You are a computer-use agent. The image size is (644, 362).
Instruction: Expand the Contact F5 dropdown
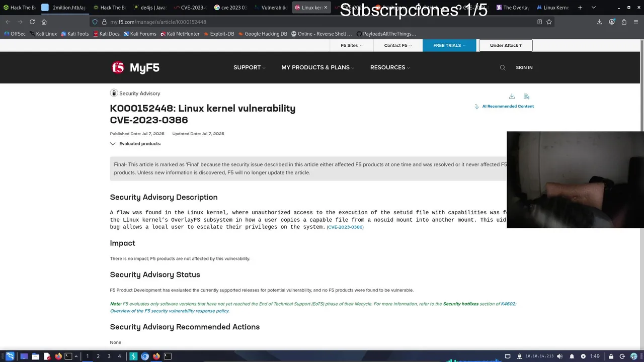398,45
